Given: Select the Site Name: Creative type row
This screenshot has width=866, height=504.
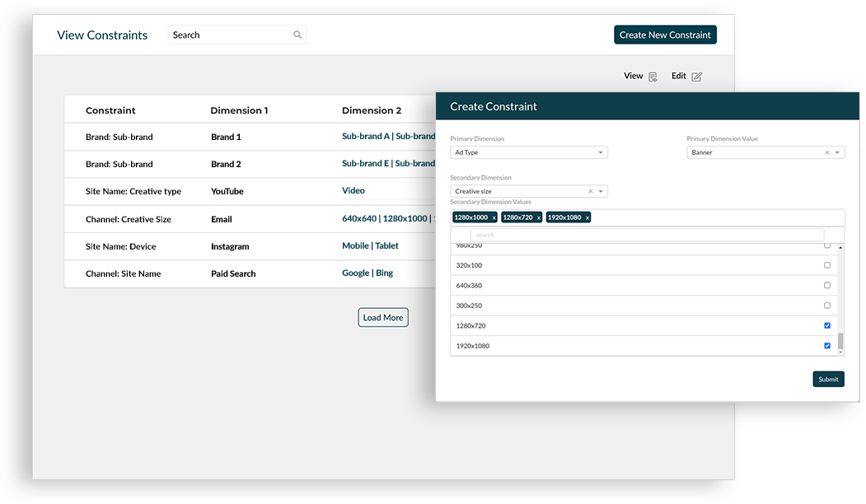Looking at the screenshot, I should click(250, 192).
